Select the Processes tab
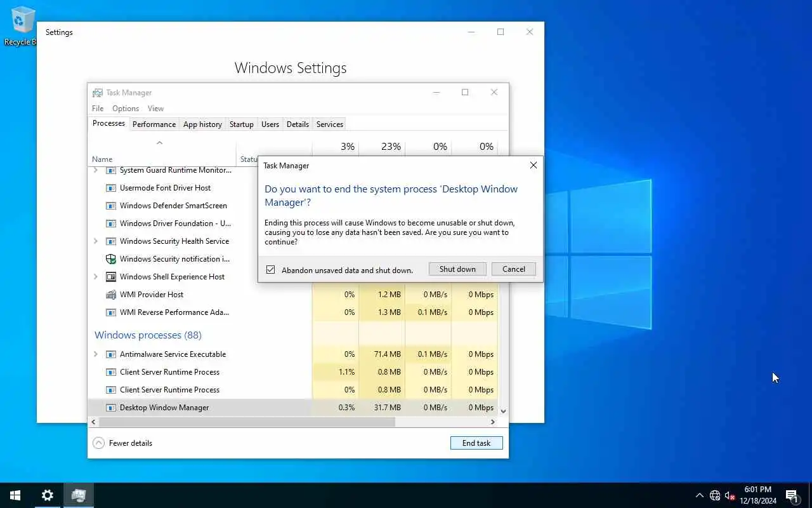This screenshot has height=508, width=812. coord(108,123)
